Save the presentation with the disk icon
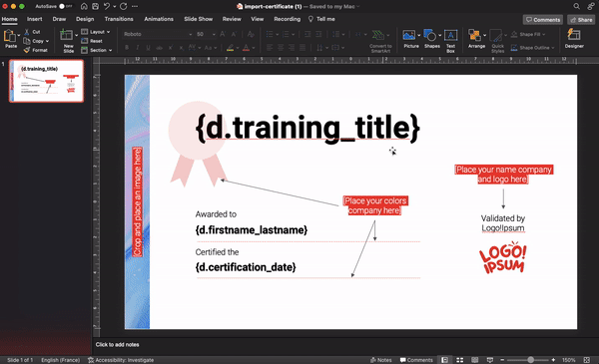This screenshot has width=599, height=364. (96, 7)
